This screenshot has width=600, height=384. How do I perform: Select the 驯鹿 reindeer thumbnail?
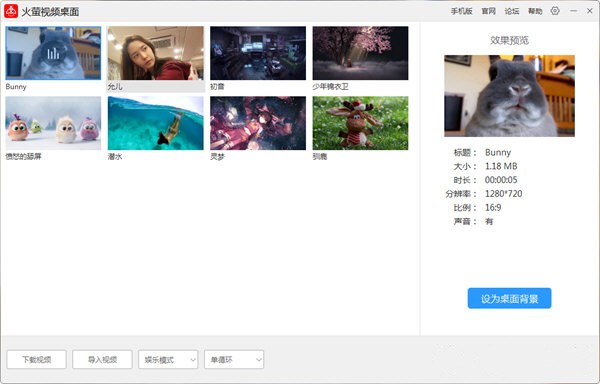coord(360,123)
